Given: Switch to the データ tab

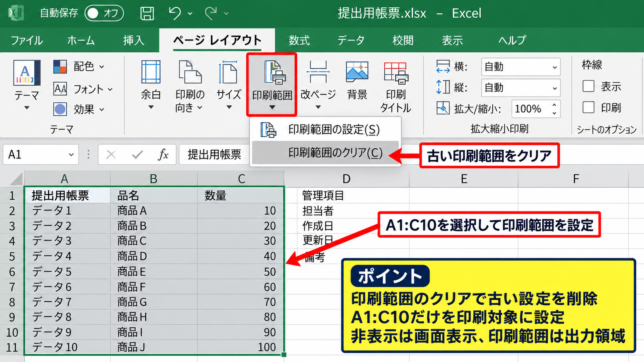Looking at the screenshot, I should pyautogui.click(x=351, y=40).
